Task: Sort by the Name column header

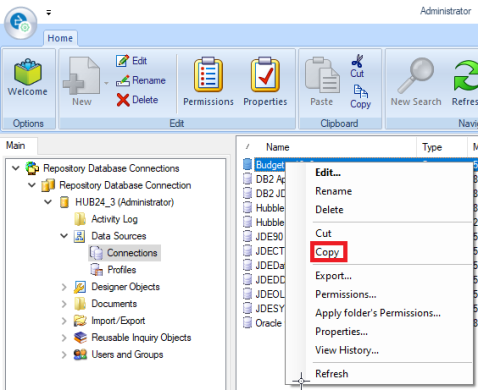Action: coord(277,147)
